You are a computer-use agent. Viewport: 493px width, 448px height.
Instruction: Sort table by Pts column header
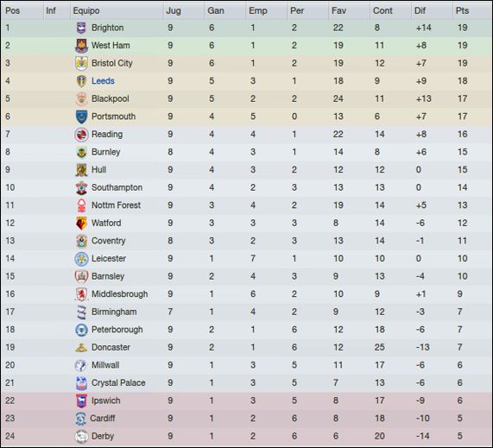click(x=462, y=10)
